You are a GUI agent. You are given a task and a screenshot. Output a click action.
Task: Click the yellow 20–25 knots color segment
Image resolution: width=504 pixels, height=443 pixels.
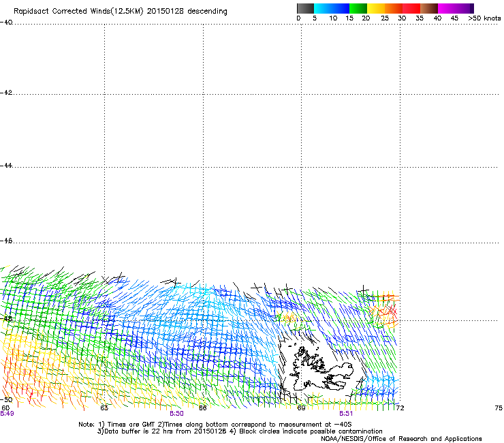pos(376,8)
